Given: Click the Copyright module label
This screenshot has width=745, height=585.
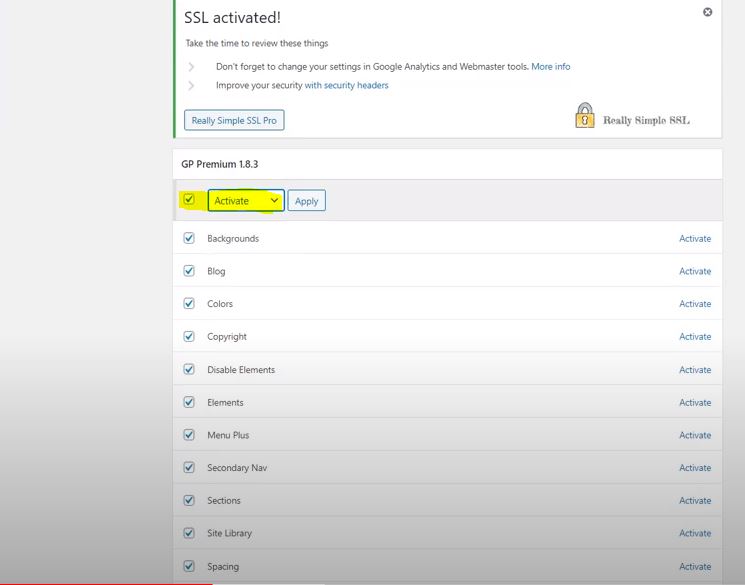Looking at the screenshot, I should tap(227, 336).
